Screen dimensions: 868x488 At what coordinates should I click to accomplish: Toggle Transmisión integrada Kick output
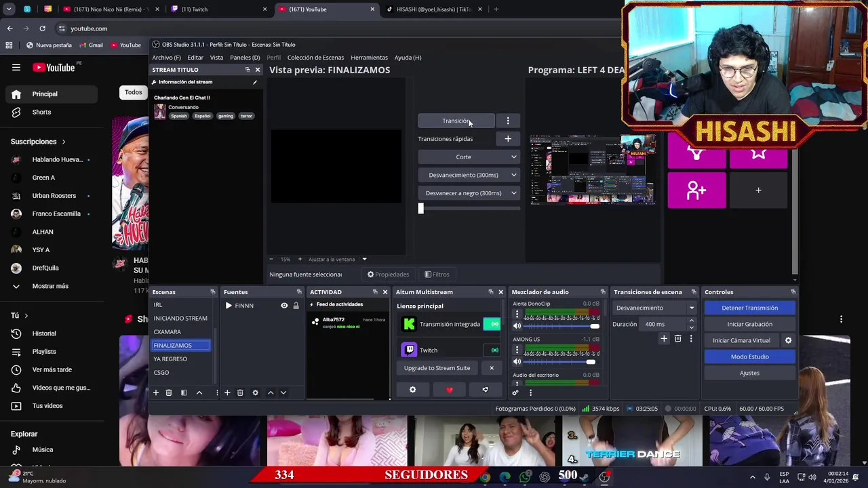(492, 324)
